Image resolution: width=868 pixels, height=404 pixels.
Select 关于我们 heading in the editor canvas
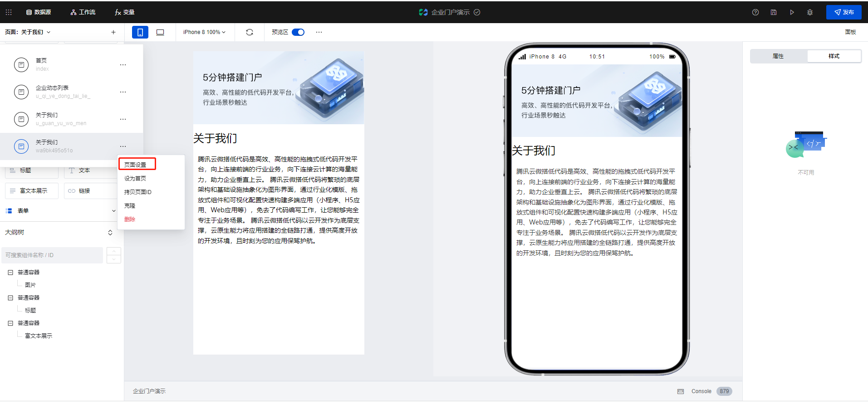pos(215,138)
